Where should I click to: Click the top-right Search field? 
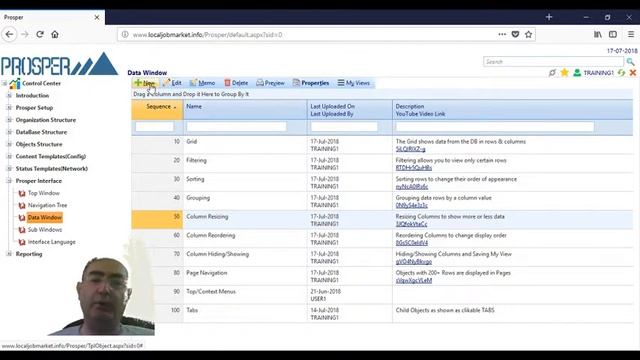[x=553, y=62]
